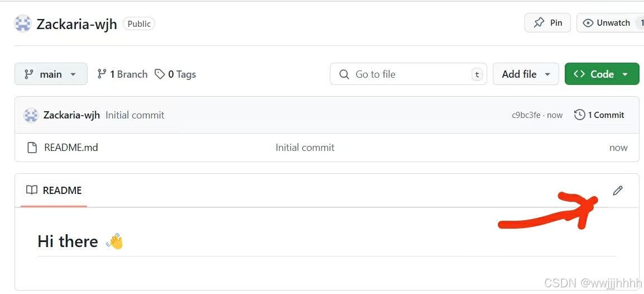Select the README tab
This screenshot has width=644, height=294.
(54, 191)
